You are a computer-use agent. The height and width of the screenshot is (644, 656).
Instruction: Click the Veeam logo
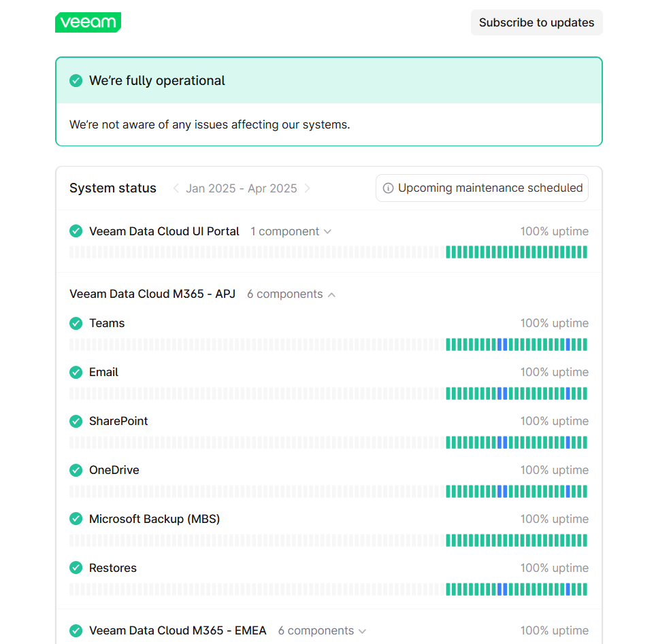88,22
